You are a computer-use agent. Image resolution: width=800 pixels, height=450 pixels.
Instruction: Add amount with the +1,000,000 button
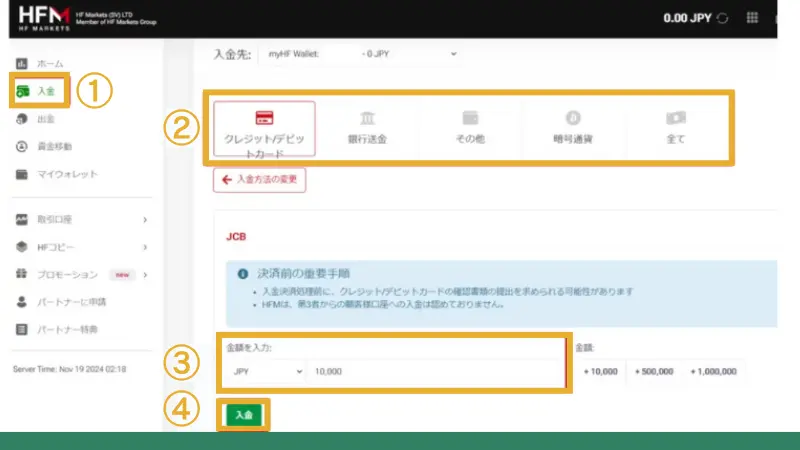[x=713, y=371]
